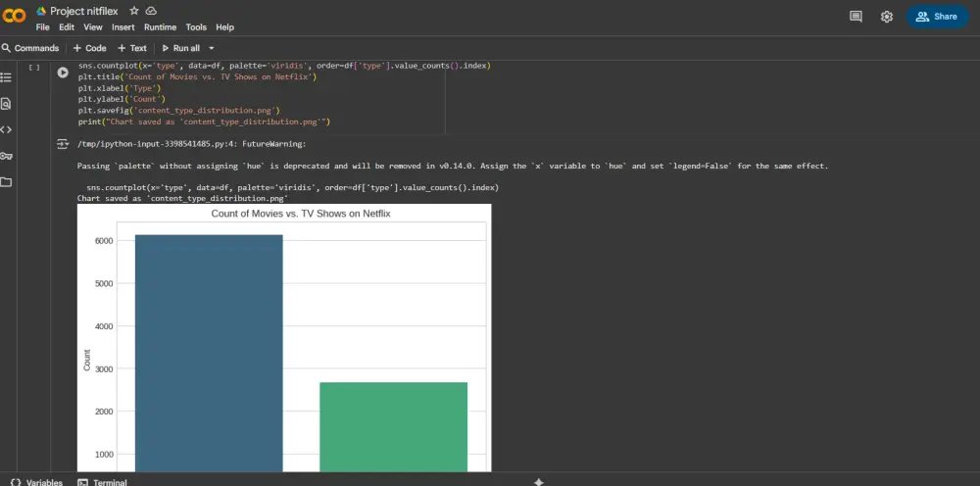
Task: Open find and replace sidebar icon
Action: point(6,104)
